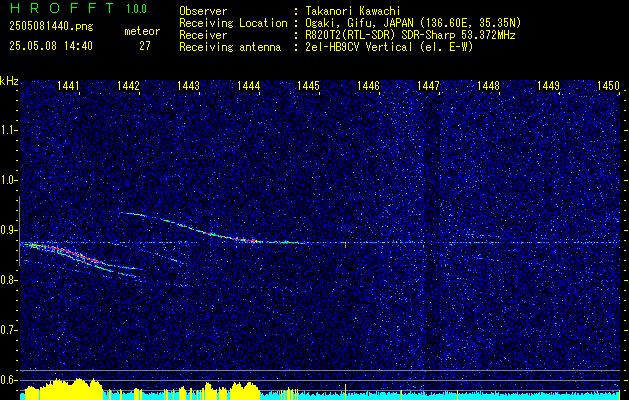Click the date 25.05.08 14:40

[51, 46]
